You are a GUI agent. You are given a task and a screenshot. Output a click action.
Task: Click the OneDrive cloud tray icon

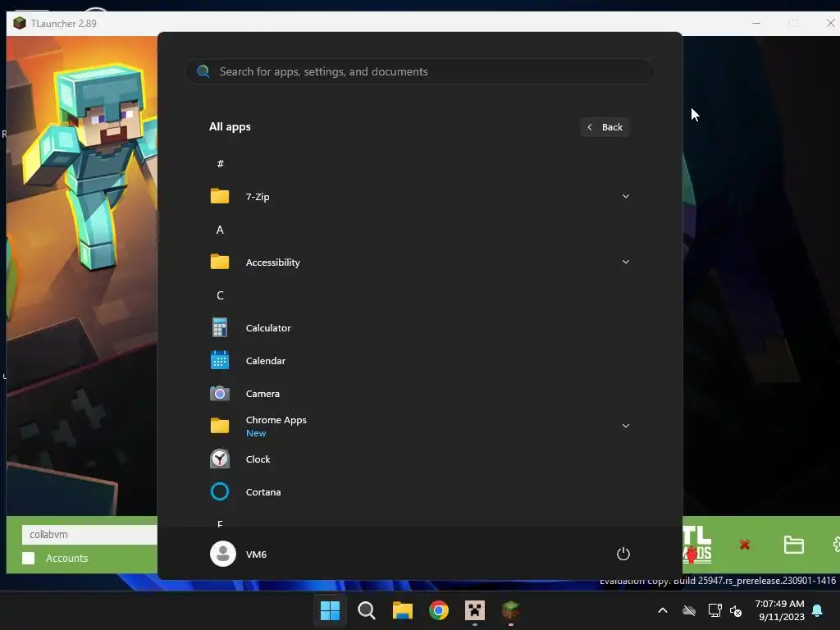(689, 610)
